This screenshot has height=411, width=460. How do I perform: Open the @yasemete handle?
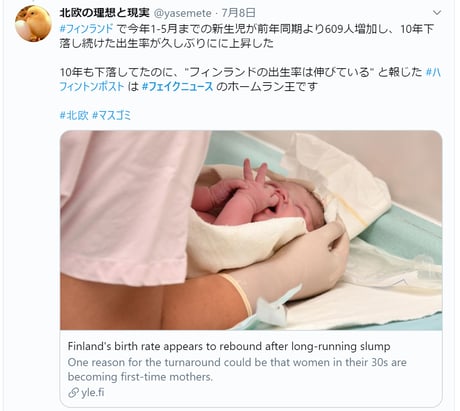point(182,13)
